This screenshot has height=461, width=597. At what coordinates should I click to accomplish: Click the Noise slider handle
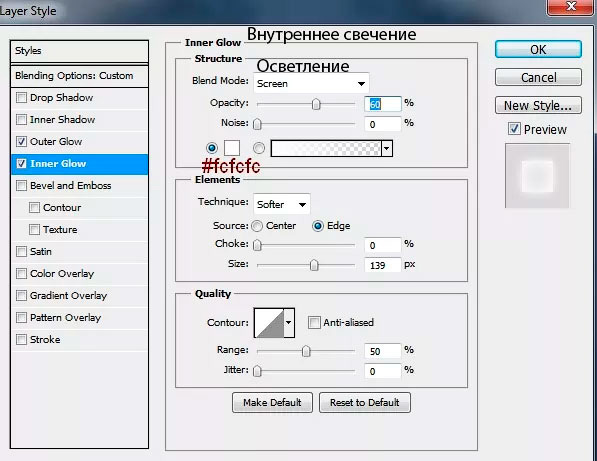257,124
